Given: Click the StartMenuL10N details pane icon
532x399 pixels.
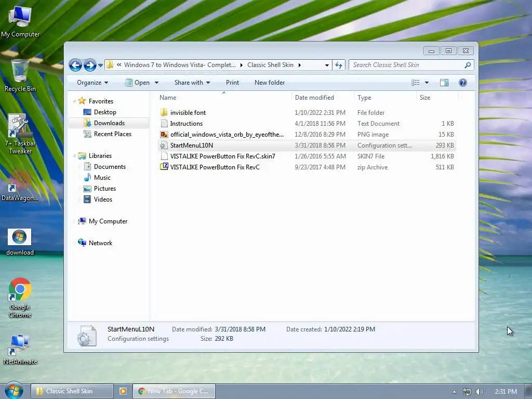Looking at the screenshot, I should click(x=87, y=335).
